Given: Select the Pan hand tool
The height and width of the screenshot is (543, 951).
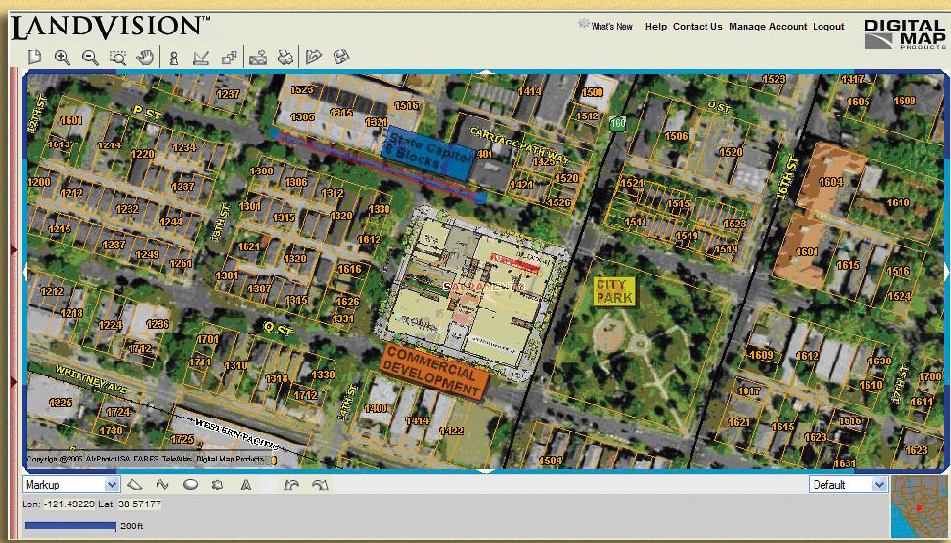Looking at the screenshot, I should click(144, 58).
